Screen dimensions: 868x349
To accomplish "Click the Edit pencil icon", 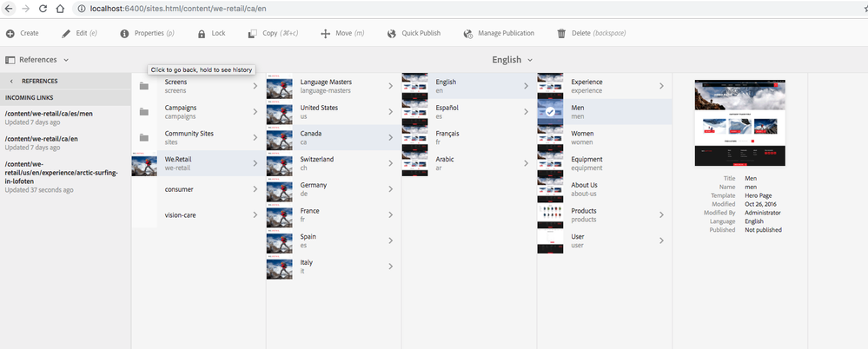I will [66, 34].
